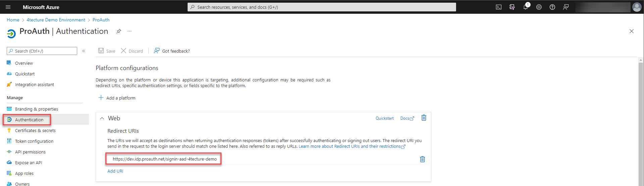Screen dimensions: 644x186
Task: Open the portal hamburger menu
Action: (8, 7)
